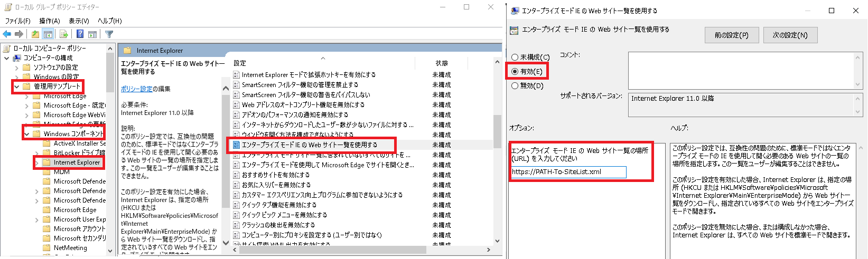This screenshot has width=868, height=259.
Task: Collapse the 管理用テンプレート tree node
Action: [x=16, y=87]
